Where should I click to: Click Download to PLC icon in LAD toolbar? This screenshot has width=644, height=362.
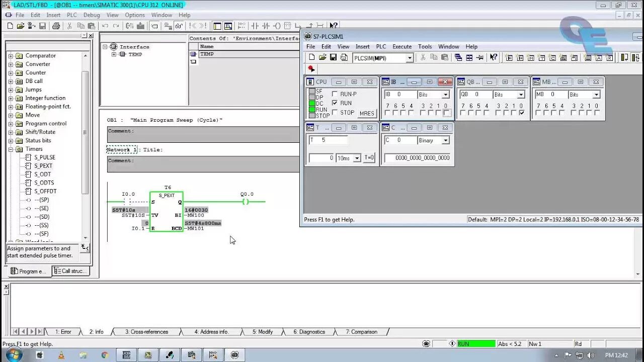pyautogui.click(x=140, y=26)
